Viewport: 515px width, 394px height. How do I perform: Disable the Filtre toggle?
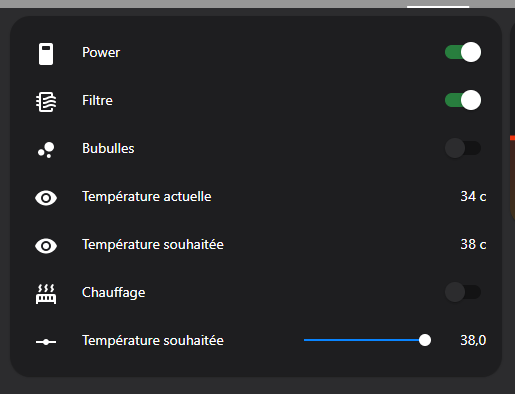463,100
